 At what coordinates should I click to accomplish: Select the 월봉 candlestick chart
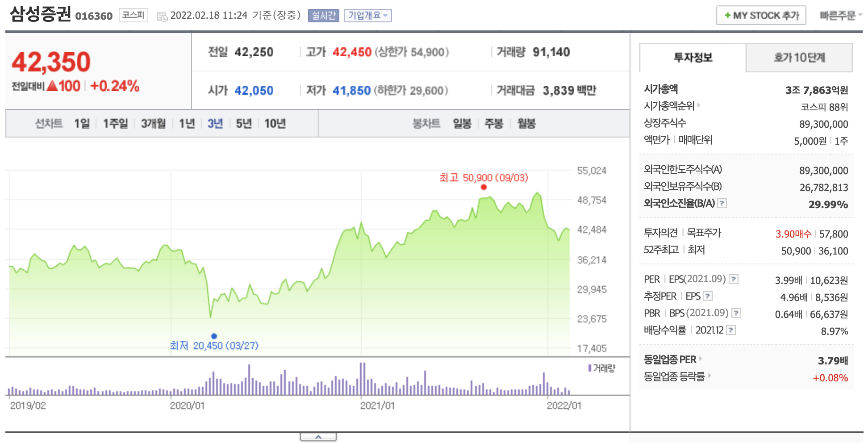526,123
